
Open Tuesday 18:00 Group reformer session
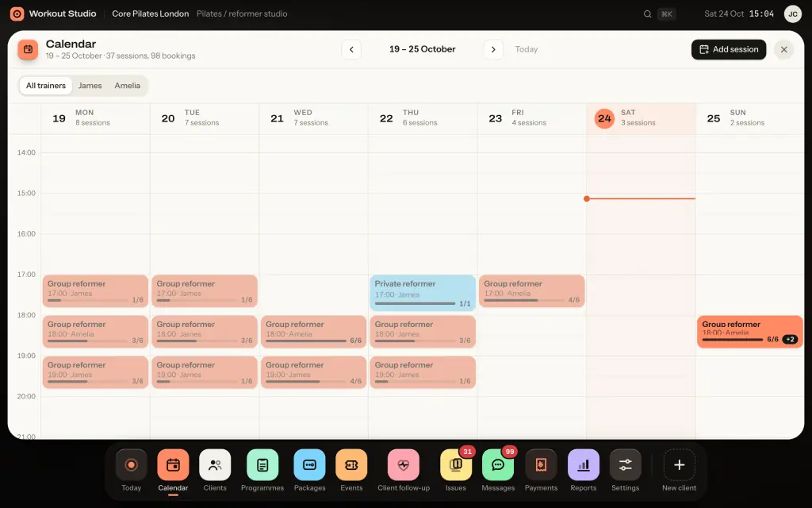[205, 332]
